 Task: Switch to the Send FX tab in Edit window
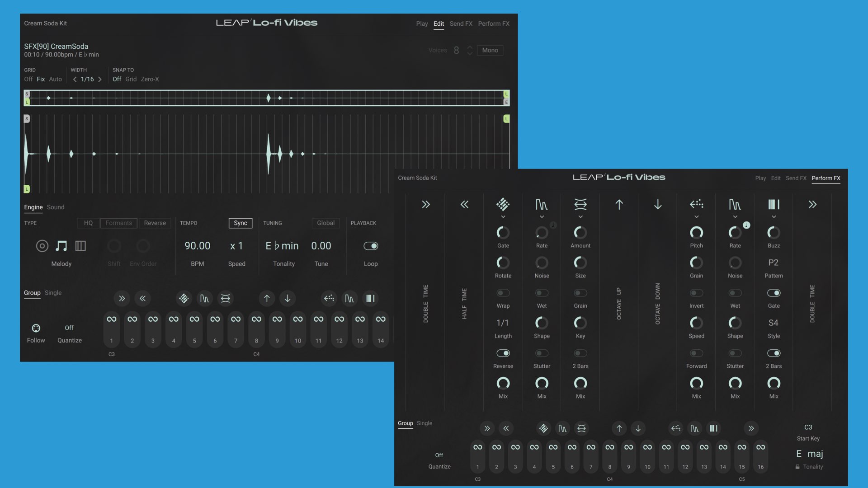(461, 23)
